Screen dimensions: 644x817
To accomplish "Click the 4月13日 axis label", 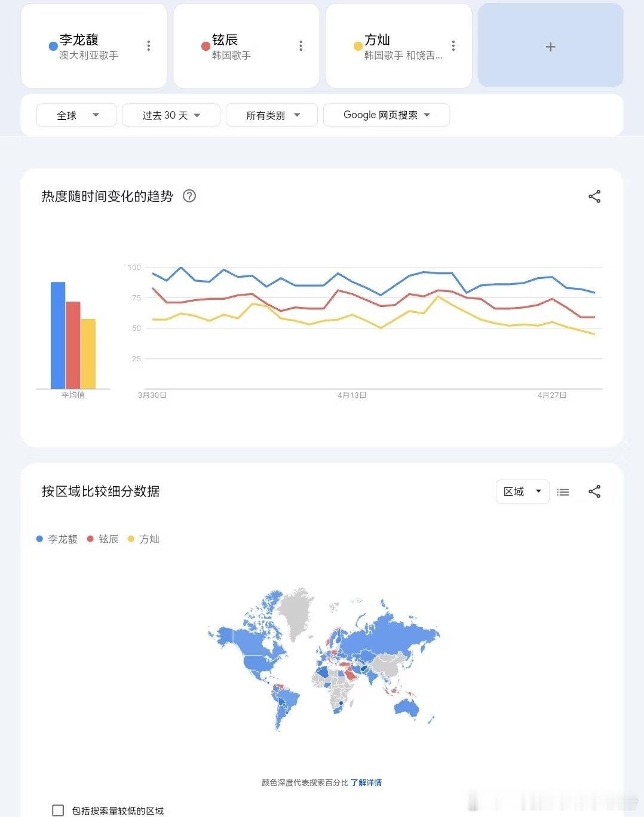I will (352, 395).
